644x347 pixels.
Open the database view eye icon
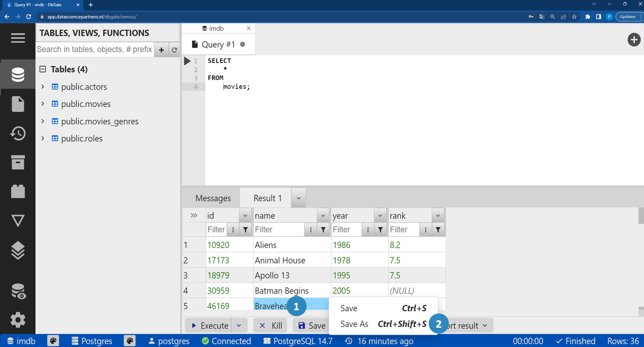click(x=18, y=291)
